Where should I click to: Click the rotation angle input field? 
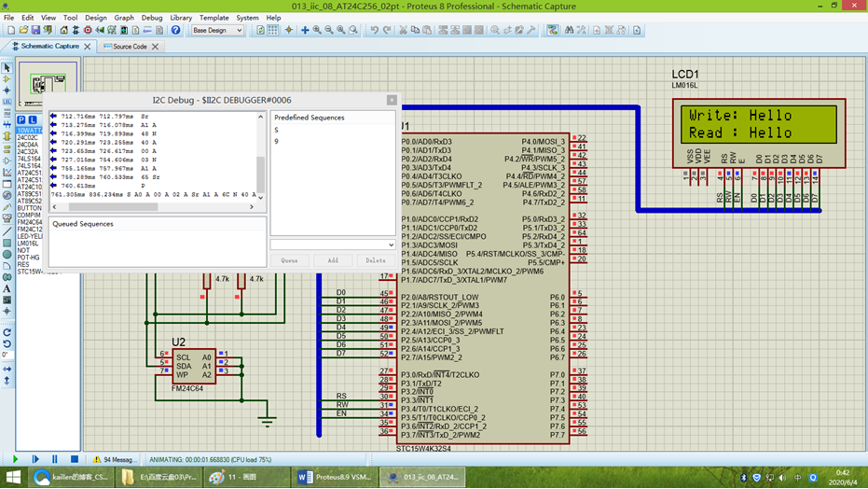(x=6, y=355)
